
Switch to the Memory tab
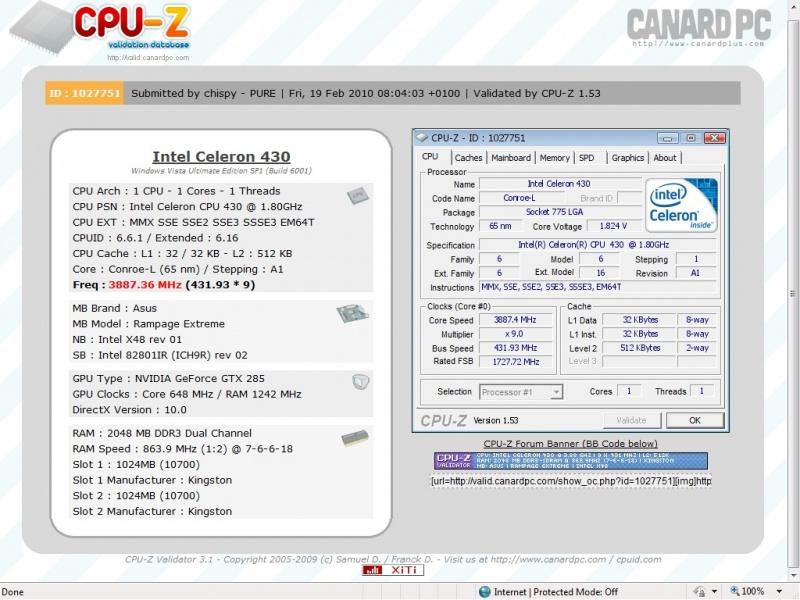554,158
